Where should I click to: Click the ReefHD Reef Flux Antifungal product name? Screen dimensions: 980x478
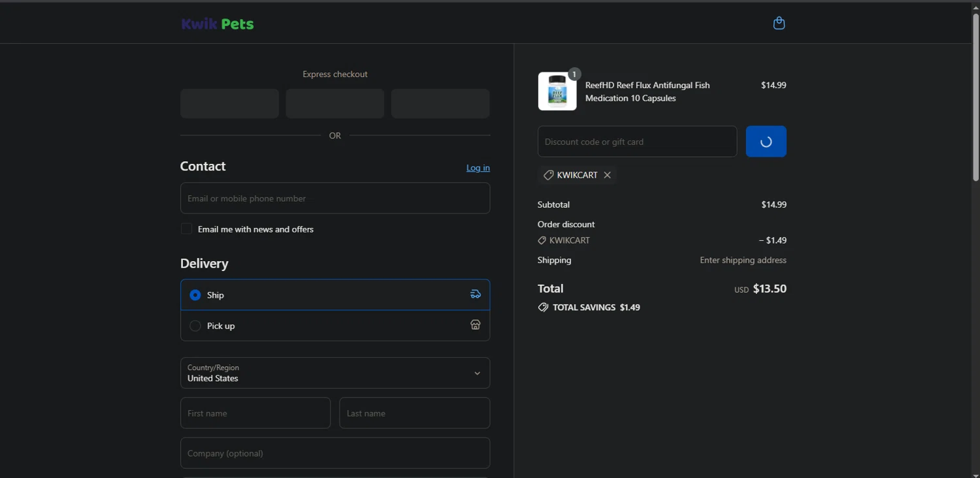click(647, 91)
